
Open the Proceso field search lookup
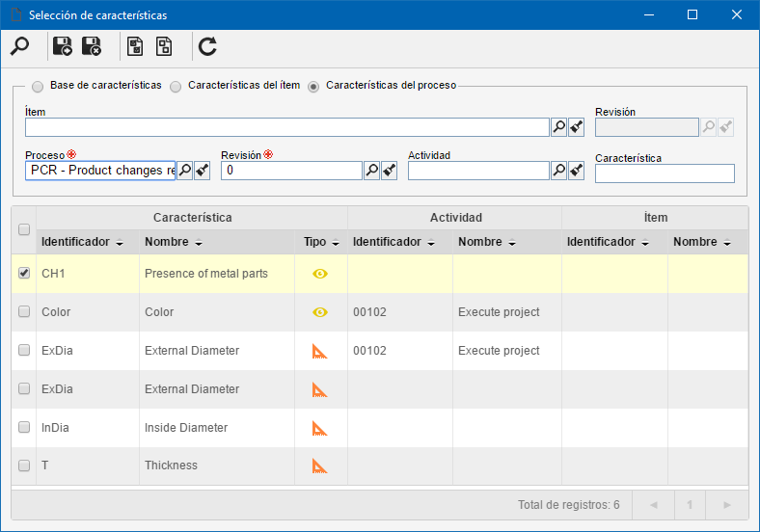pyautogui.click(x=184, y=171)
